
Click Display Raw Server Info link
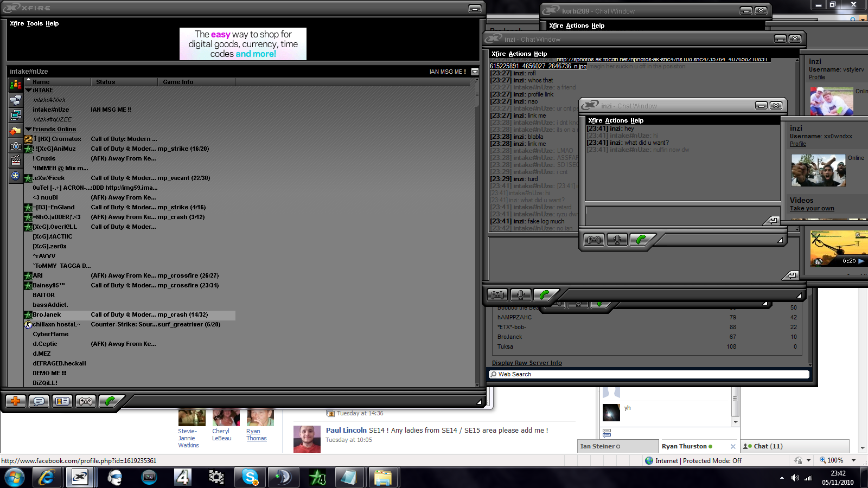(527, 363)
